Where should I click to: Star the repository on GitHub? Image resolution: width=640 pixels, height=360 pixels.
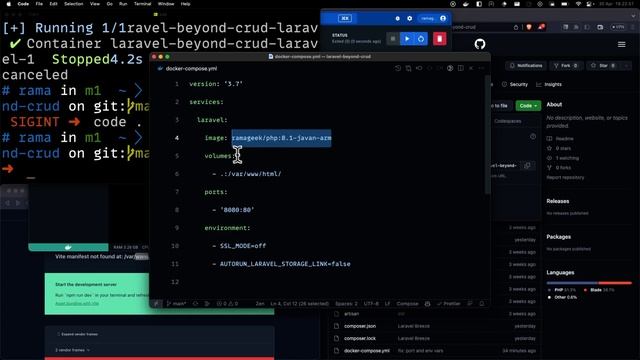tap(604, 66)
